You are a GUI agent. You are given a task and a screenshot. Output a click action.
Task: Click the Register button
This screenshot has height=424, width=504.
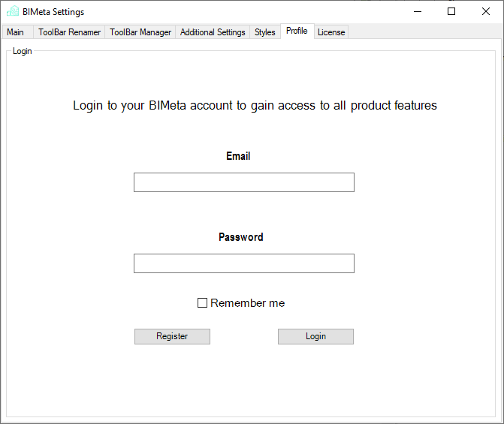click(172, 336)
